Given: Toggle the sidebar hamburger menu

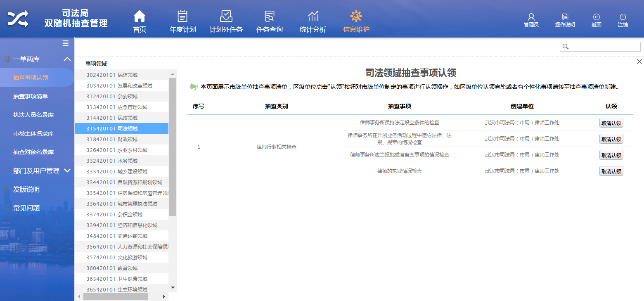Looking at the screenshot, I should (65, 43).
